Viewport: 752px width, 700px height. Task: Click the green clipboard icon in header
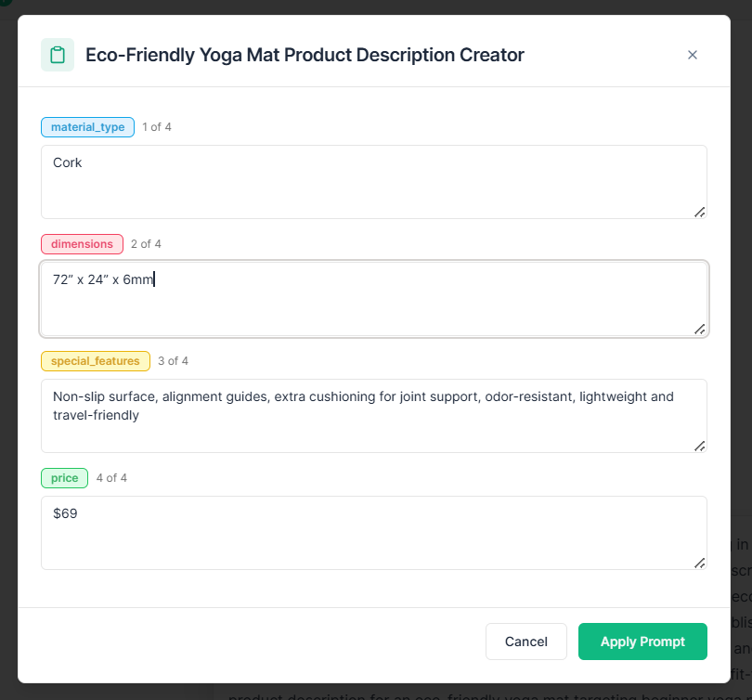[x=58, y=55]
